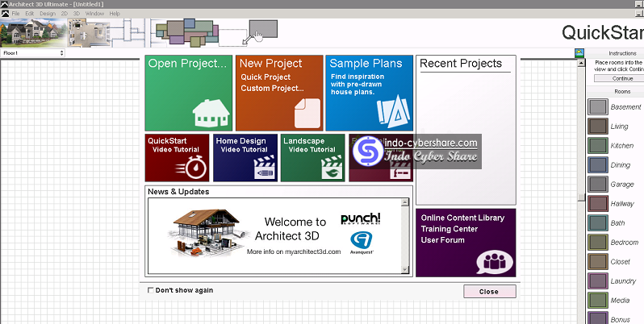
Task: Open the Sample Plans tile
Action: (x=370, y=93)
